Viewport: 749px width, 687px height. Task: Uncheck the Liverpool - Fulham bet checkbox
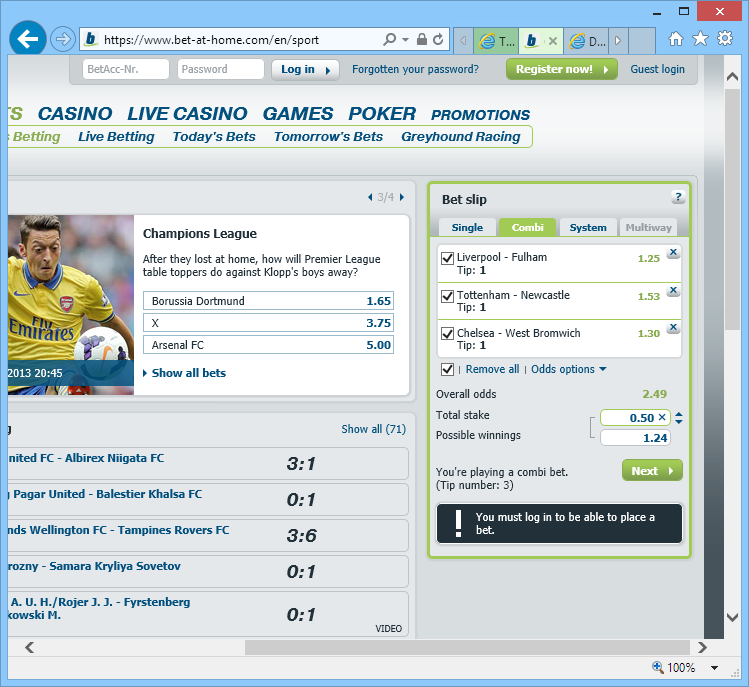pyautogui.click(x=447, y=258)
